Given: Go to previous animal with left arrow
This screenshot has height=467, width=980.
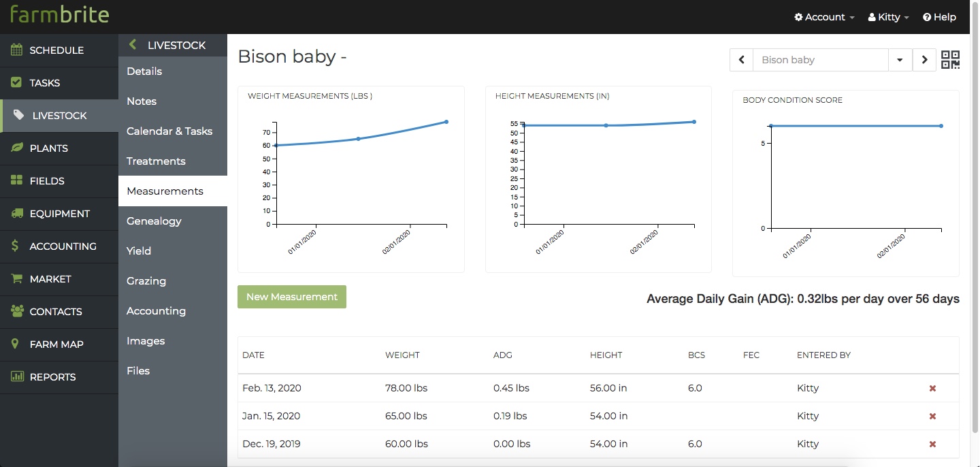Looking at the screenshot, I should pos(741,60).
